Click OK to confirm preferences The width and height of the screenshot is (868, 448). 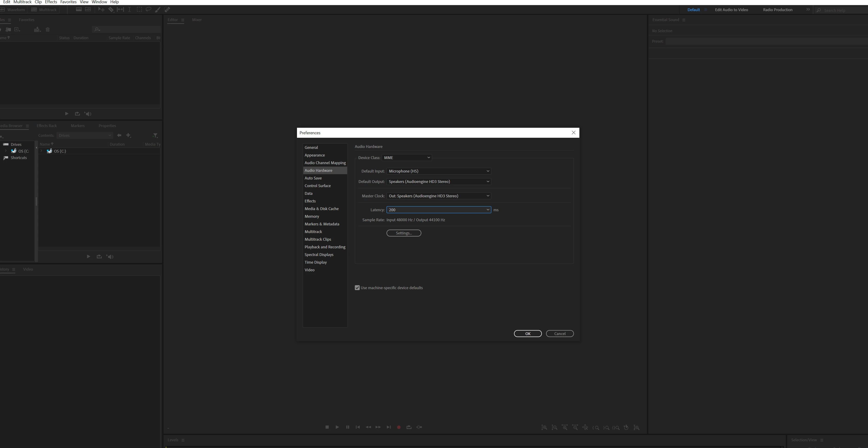[x=527, y=333]
